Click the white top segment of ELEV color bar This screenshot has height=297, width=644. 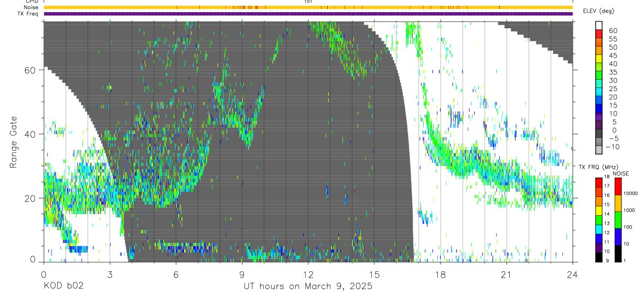tap(599, 26)
